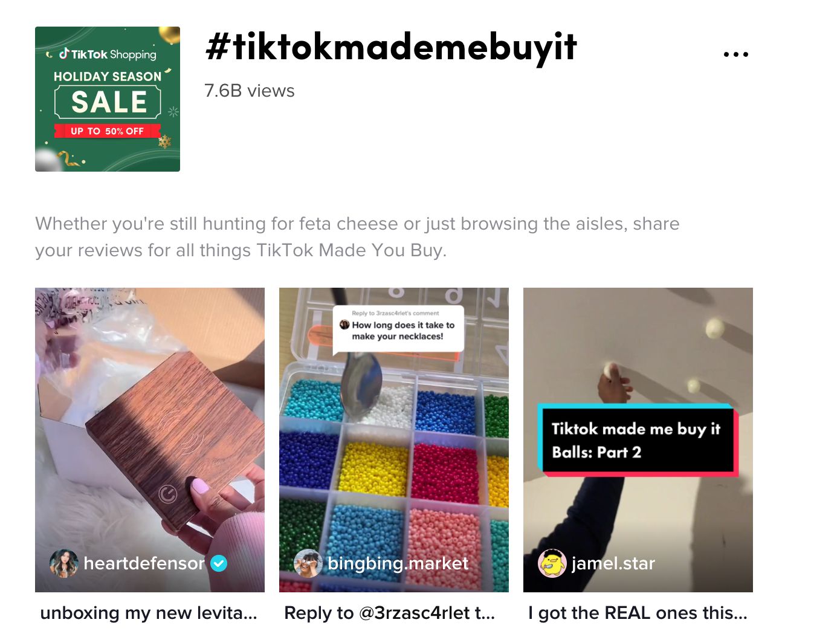Open the TikTok Shopping Holiday Sale image

click(108, 99)
